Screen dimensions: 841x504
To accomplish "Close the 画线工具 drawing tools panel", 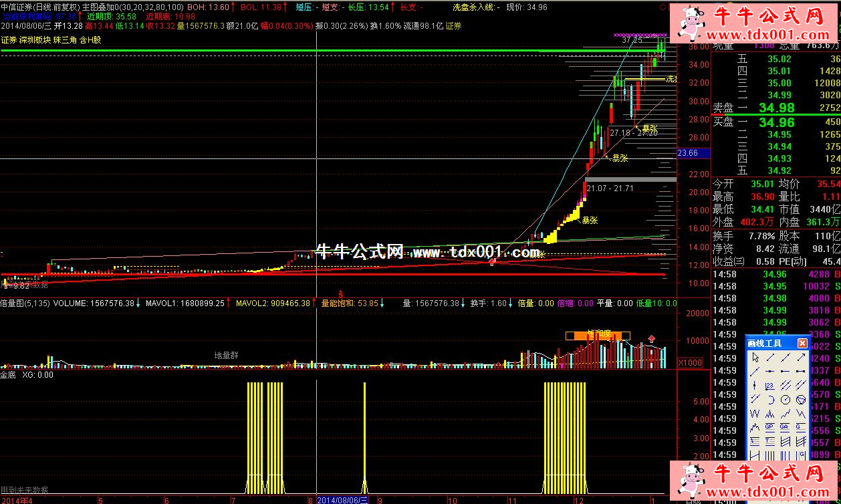I will click(802, 343).
